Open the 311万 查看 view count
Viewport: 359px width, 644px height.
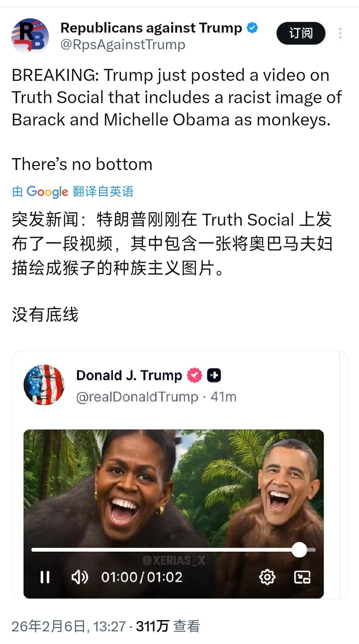tap(168, 626)
